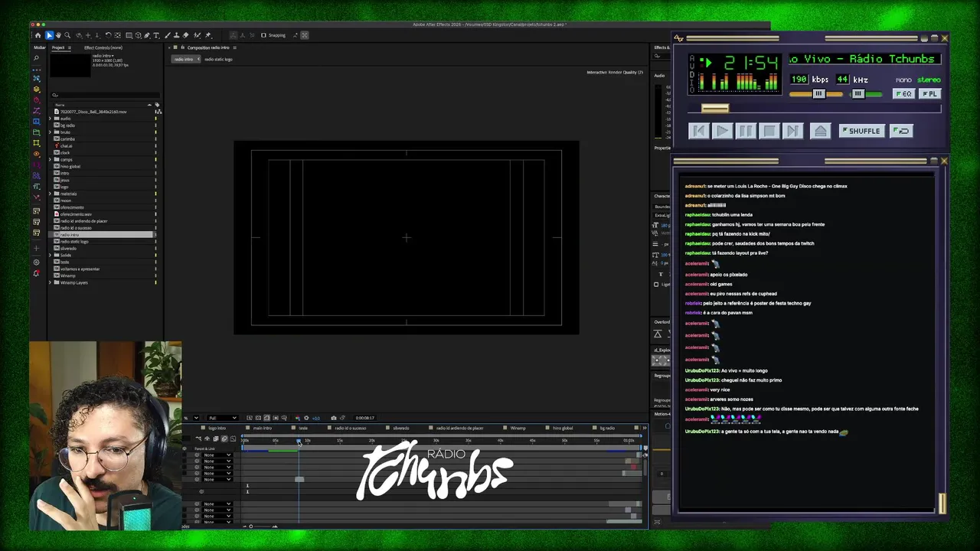Open the radio intro dropdown above the thumbnail
Screen dimensions: 980x551
click(104, 56)
